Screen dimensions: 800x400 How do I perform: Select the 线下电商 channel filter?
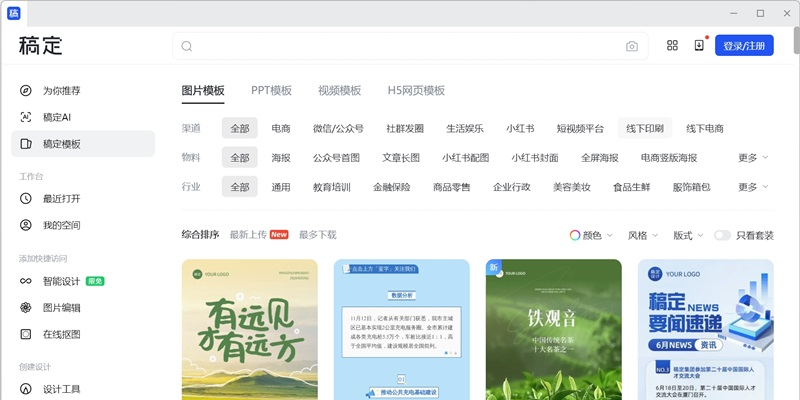pyautogui.click(x=705, y=128)
